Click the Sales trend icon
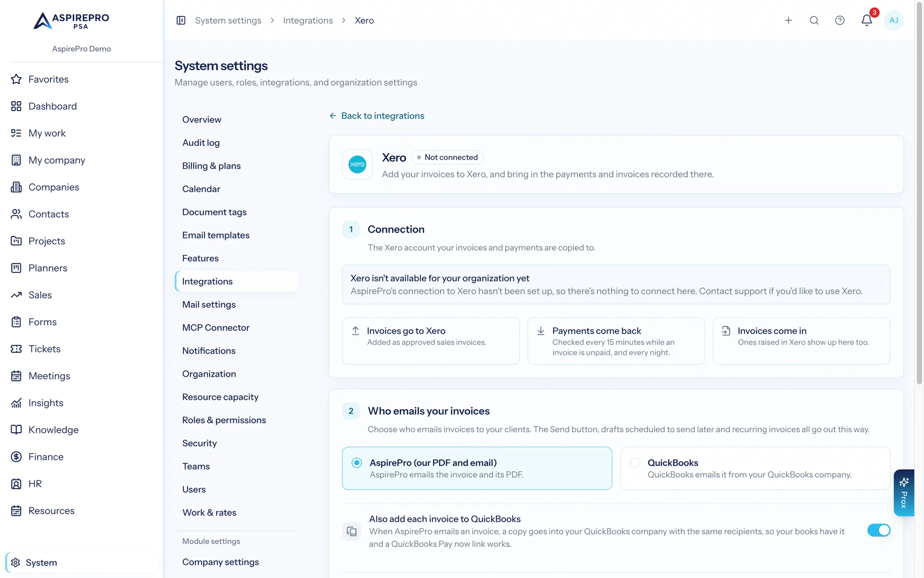 click(16, 295)
